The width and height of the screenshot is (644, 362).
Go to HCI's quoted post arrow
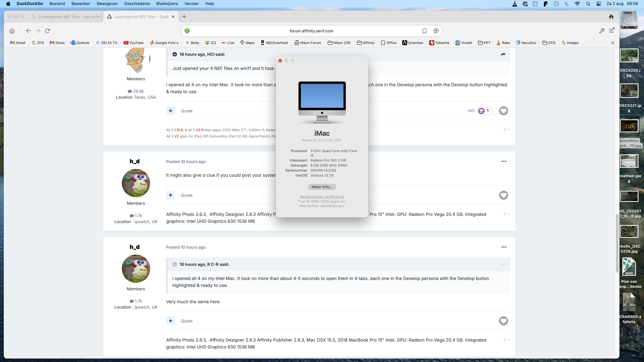503,55
